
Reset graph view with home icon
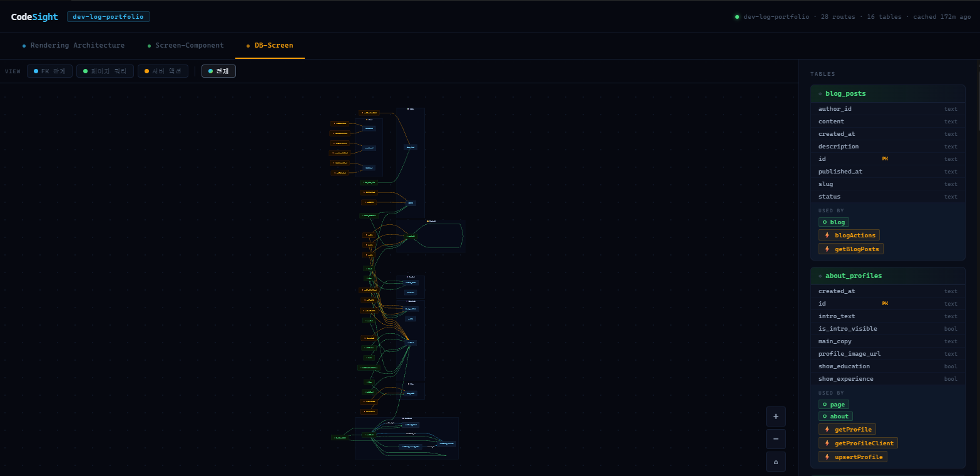pos(776,462)
